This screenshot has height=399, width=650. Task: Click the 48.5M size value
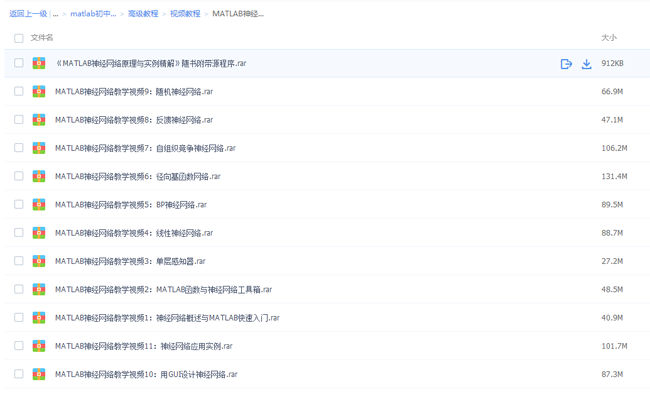click(612, 290)
